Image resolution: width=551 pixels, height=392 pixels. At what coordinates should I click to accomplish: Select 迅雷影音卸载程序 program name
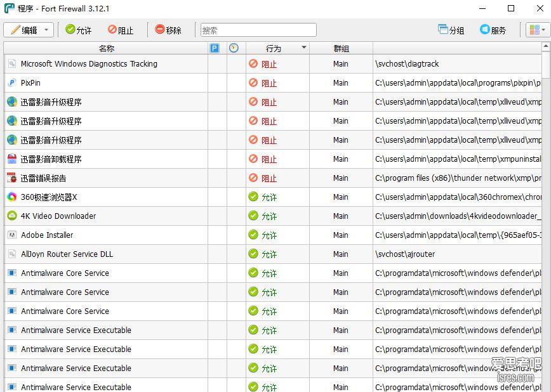51,159
